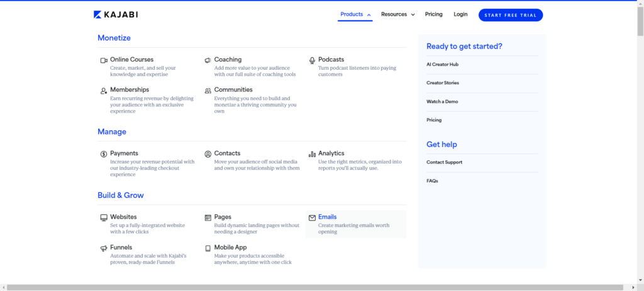The image size is (644, 291).
Task: Open the Login page
Action: point(460,14)
